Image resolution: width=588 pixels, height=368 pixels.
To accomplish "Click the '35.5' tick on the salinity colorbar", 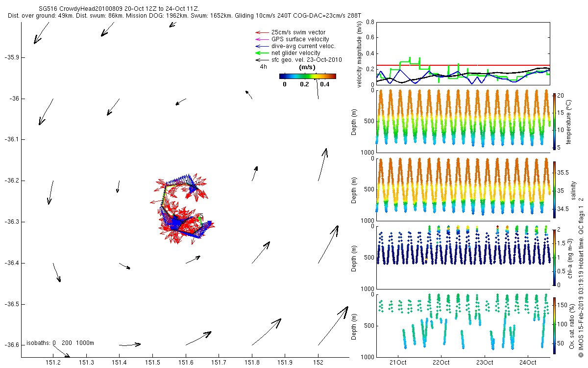I will (563, 173).
